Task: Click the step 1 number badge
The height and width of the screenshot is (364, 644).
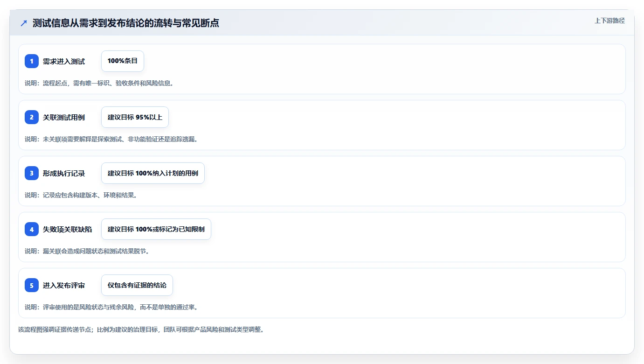Action: 32,61
